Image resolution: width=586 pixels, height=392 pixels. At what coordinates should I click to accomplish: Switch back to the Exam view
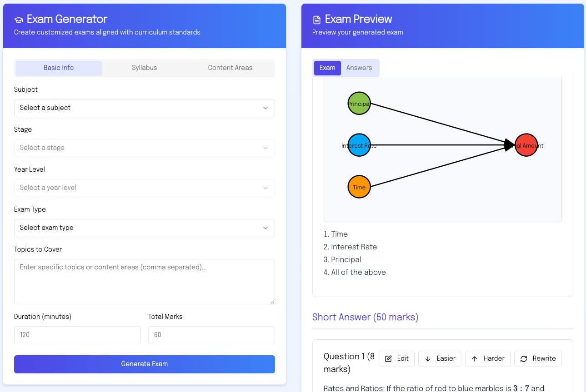[x=327, y=68]
